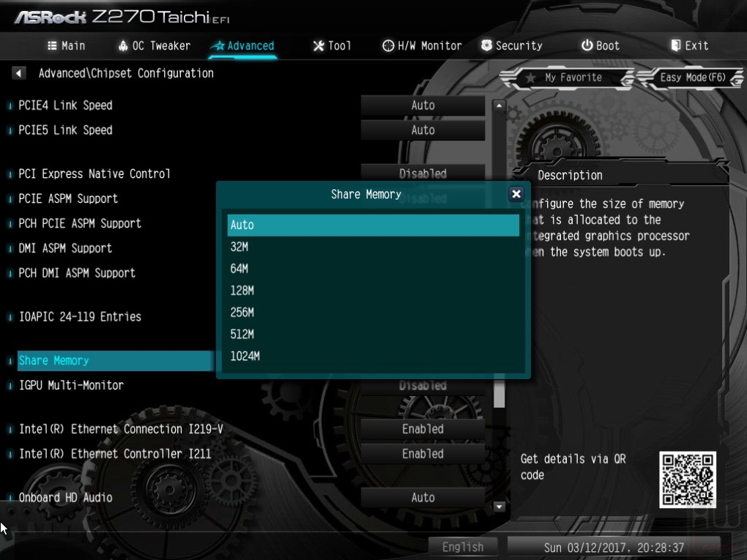Select PCH PCIE ASPM Support setting
The width and height of the screenshot is (747, 560).
coord(80,223)
